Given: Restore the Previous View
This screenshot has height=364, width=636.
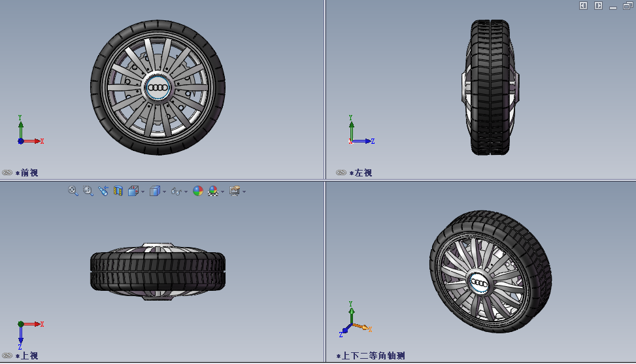Looking at the screenshot, I should [103, 191].
